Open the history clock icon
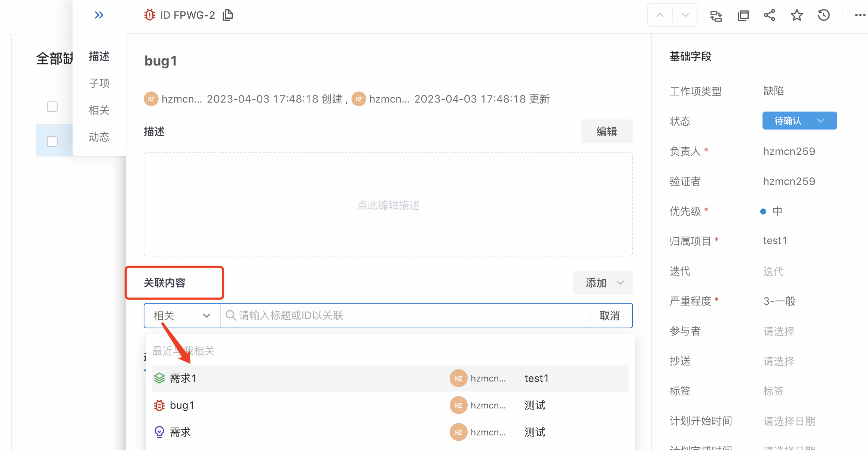Screen dimensions: 868x450 (823, 15)
